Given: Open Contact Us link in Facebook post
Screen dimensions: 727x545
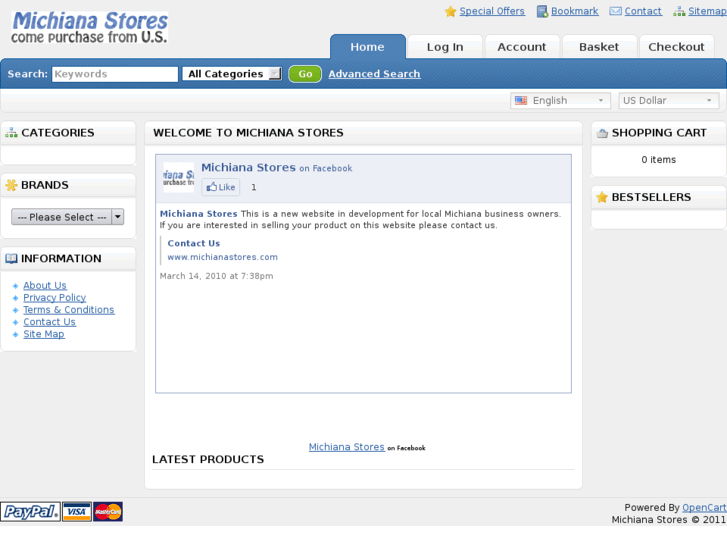Looking at the screenshot, I should click(194, 243).
